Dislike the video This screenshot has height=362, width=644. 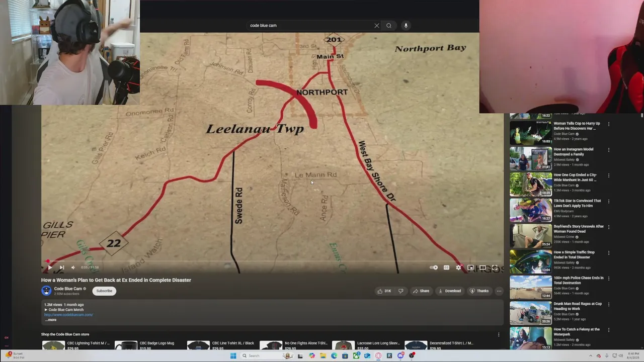coord(400,291)
